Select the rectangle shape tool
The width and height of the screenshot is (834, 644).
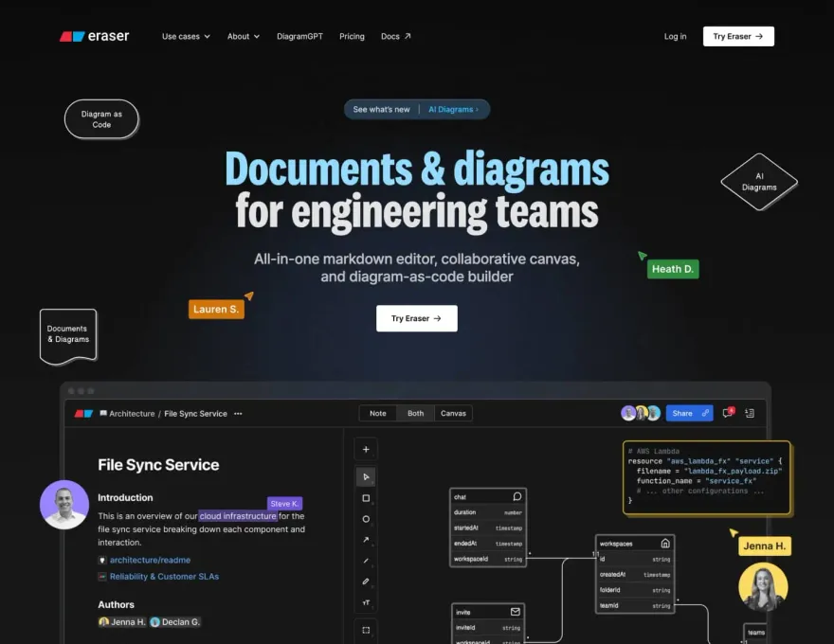pos(366,498)
